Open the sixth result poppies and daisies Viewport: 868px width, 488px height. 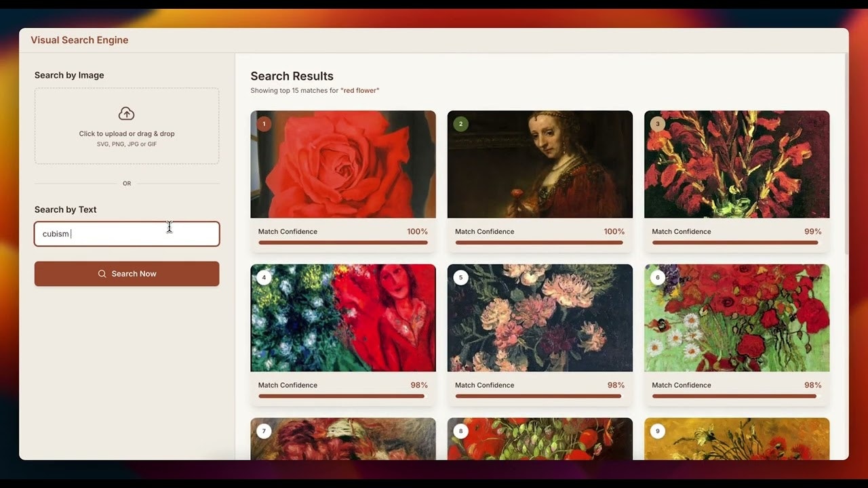736,318
